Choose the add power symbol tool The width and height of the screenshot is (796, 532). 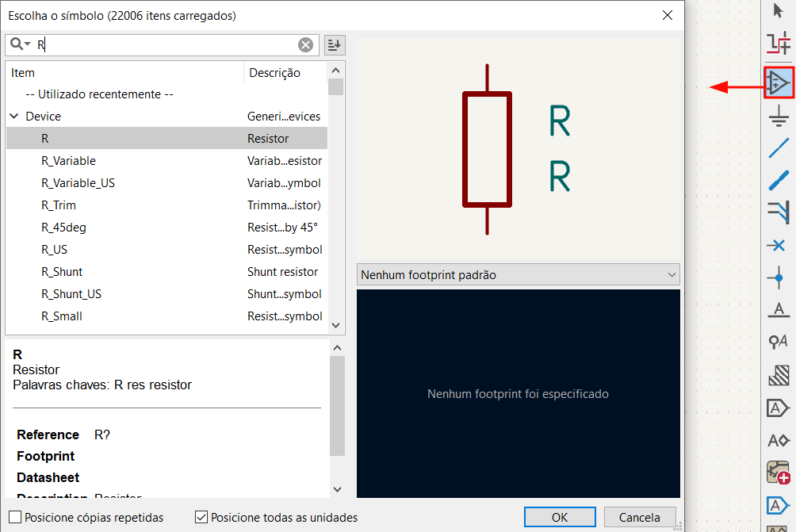(x=779, y=117)
